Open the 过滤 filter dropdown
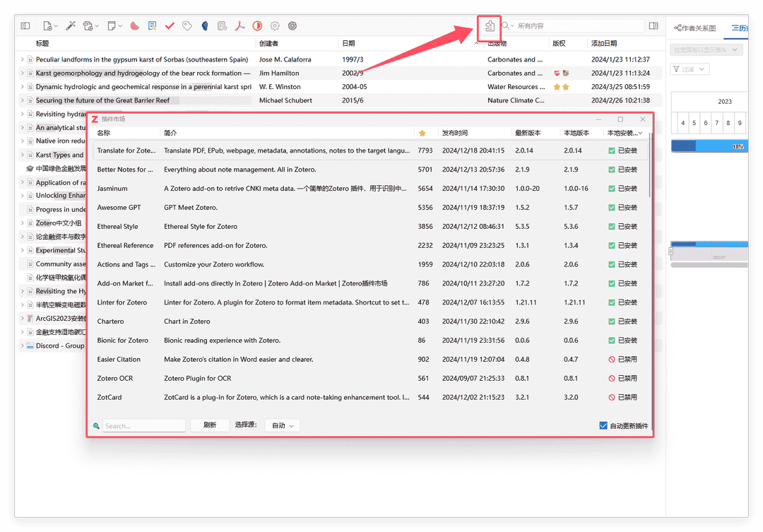 pyautogui.click(x=689, y=69)
